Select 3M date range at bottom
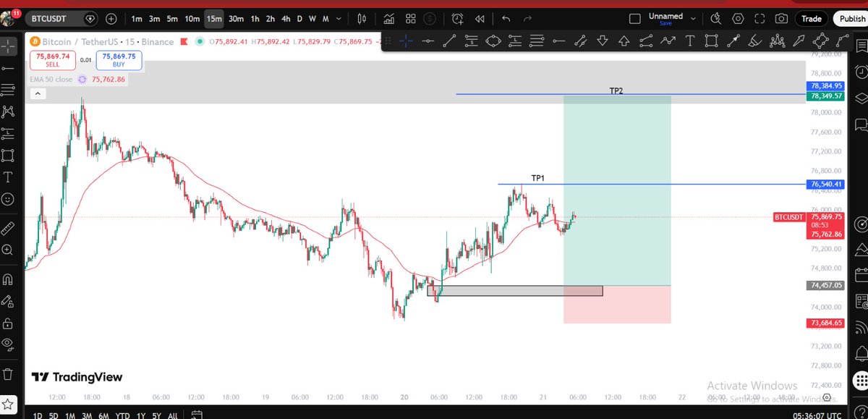868x419 pixels. point(87,415)
